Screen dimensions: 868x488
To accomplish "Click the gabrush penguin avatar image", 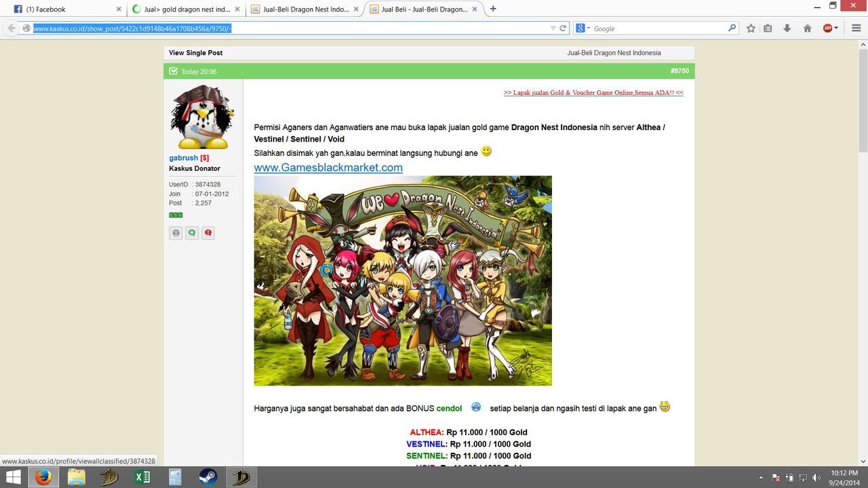I will [x=202, y=117].
